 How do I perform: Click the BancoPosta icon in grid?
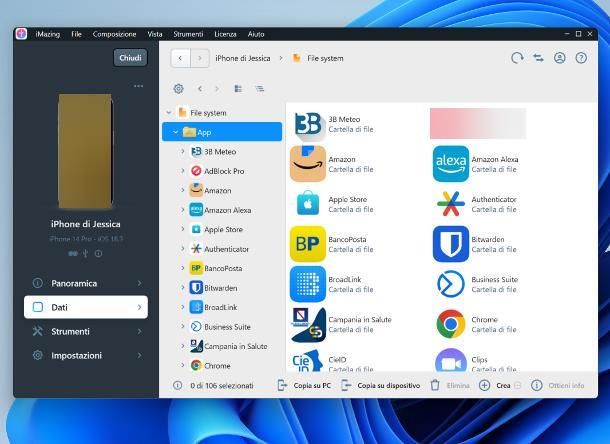308,244
